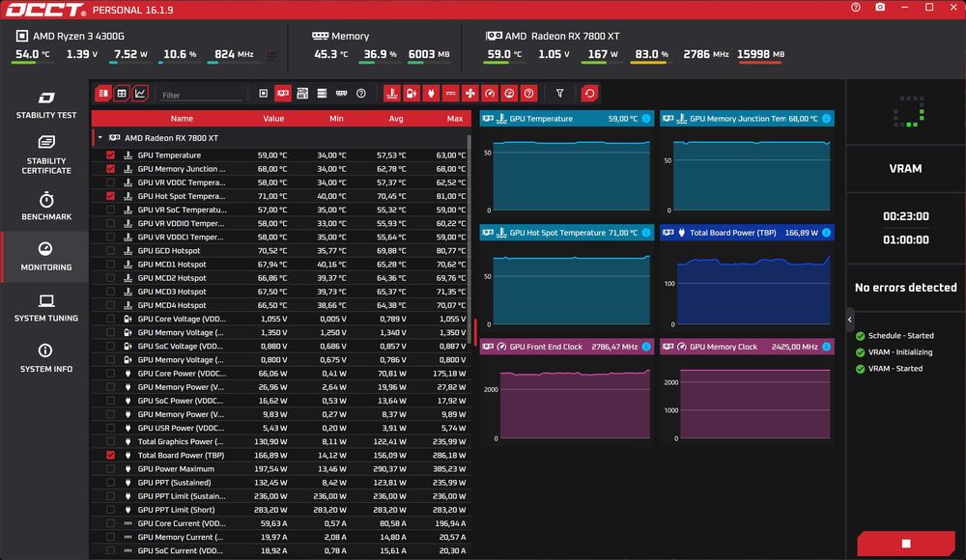Enable the GPU VR VDDC Temperature checkbox

(110, 182)
